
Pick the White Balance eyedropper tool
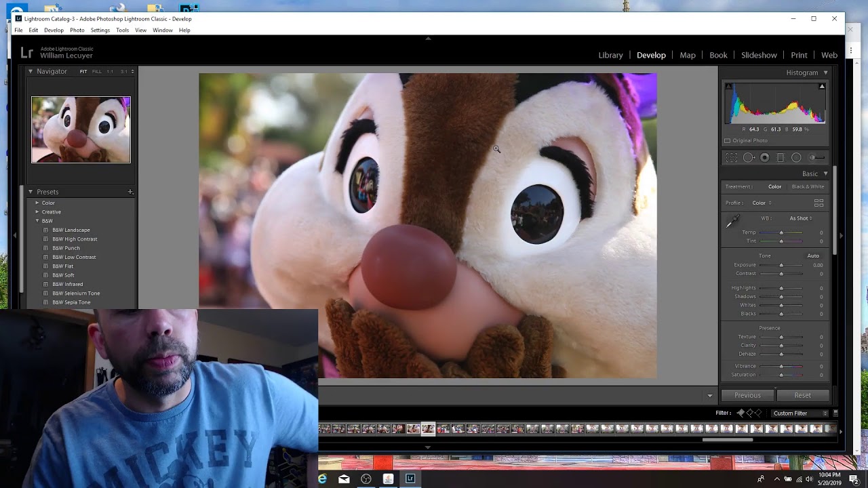[733, 222]
